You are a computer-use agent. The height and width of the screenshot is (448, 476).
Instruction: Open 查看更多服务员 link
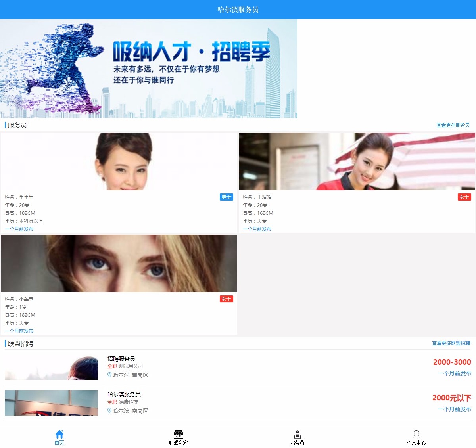(x=453, y=125)
